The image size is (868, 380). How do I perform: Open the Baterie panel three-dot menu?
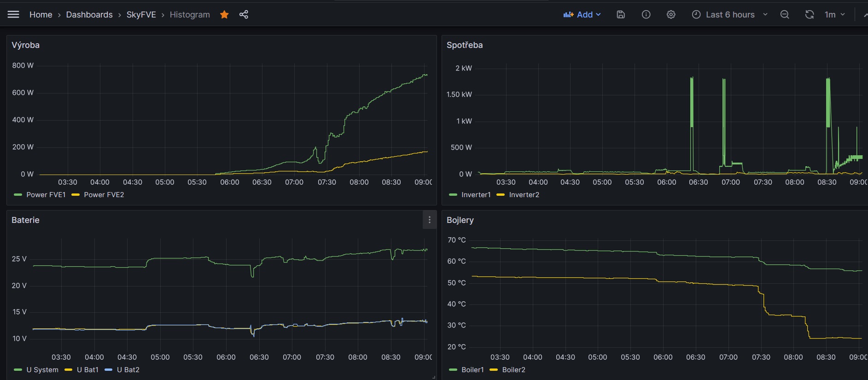tap(429, 220)
